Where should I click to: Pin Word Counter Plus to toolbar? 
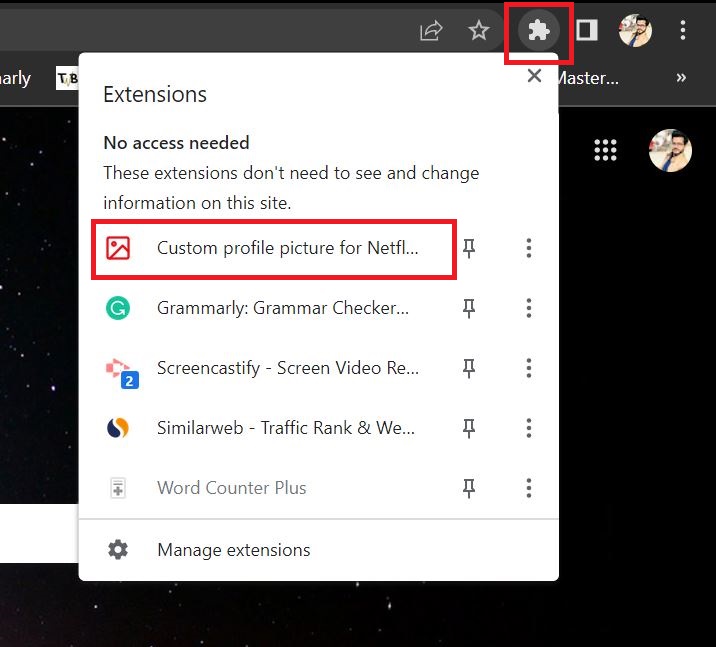469,488
